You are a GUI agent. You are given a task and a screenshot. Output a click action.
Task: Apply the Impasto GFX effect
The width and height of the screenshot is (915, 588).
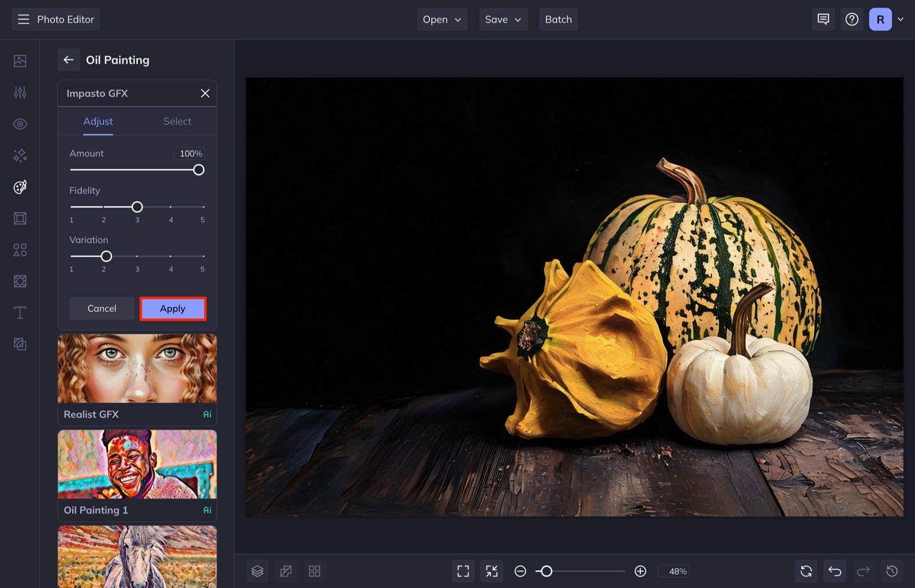[173, 308]
